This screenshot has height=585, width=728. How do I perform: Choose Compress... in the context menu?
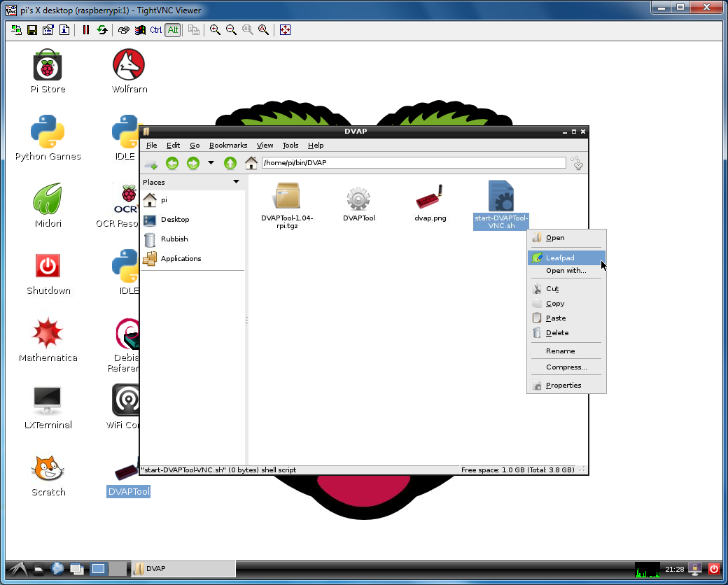566,367
